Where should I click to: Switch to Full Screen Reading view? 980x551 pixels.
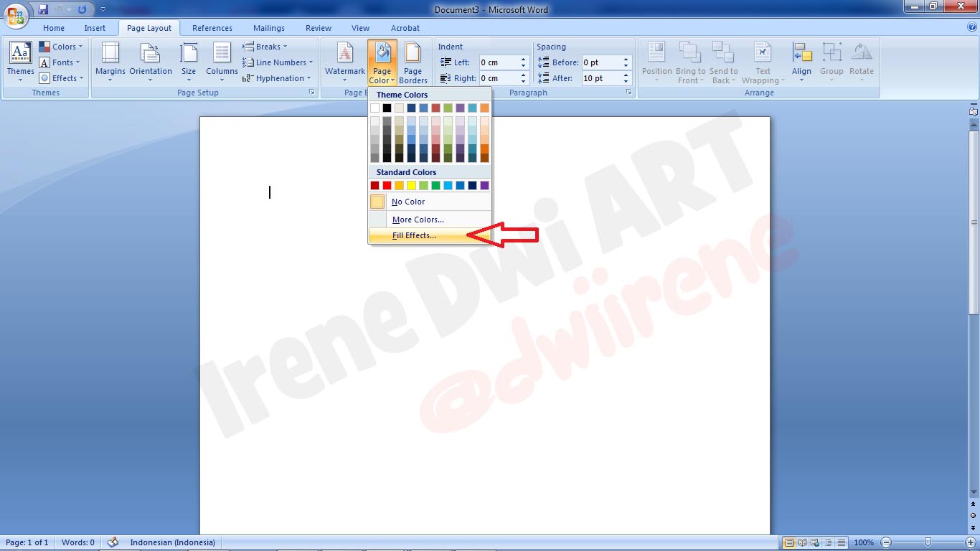802,542
